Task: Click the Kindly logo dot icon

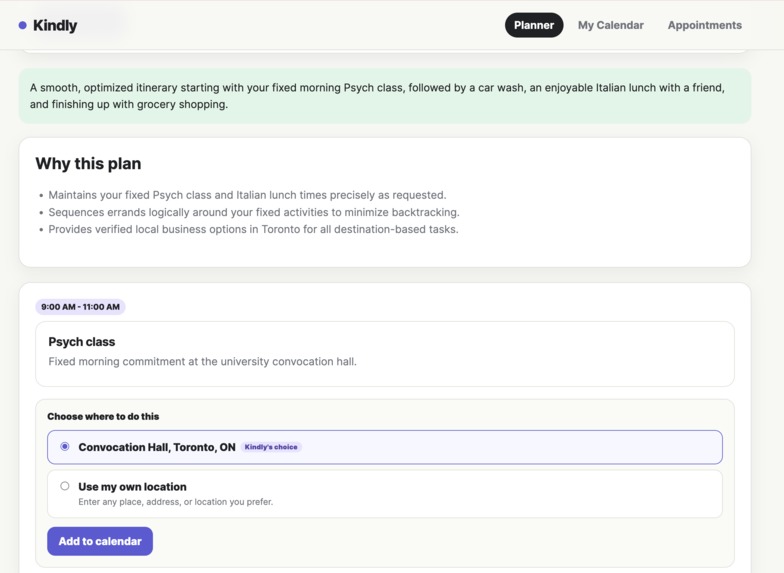Action: point(22,26)
